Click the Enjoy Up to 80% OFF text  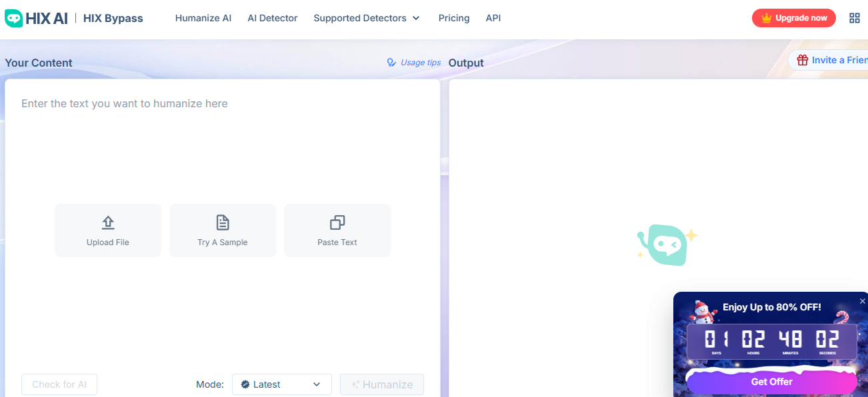click(772, 307)
